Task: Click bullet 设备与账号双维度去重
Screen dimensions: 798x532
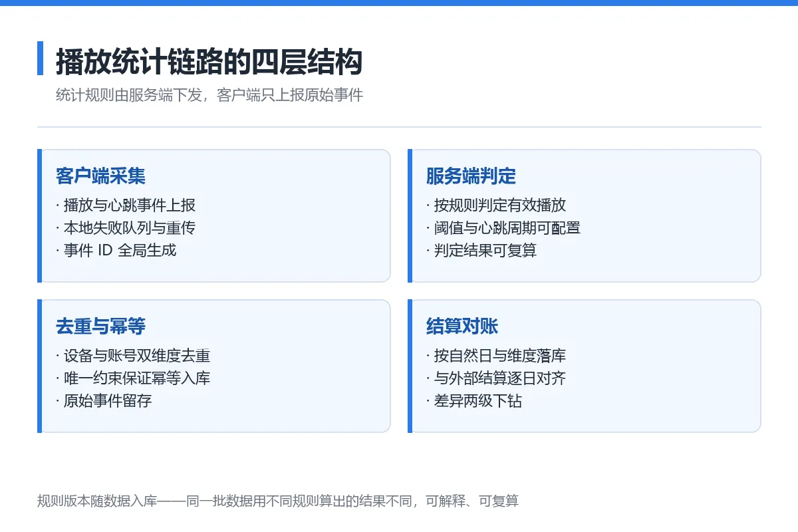Action: click(133, 356)
